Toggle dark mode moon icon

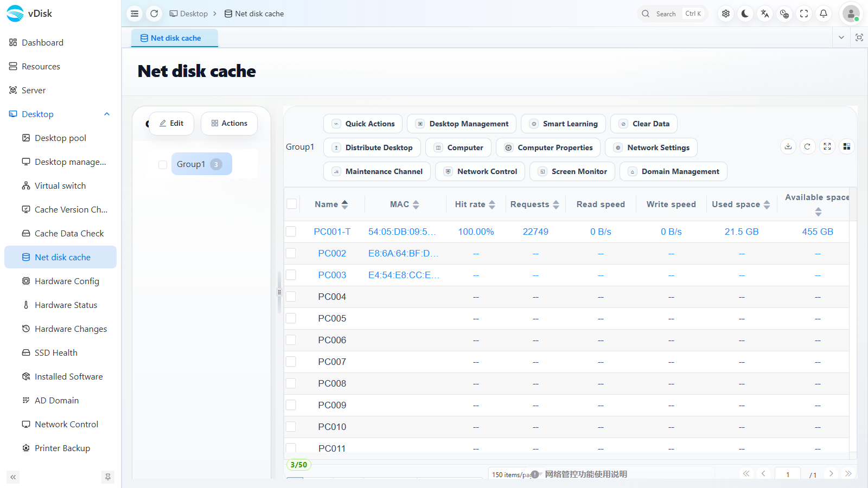pos(745,14)
